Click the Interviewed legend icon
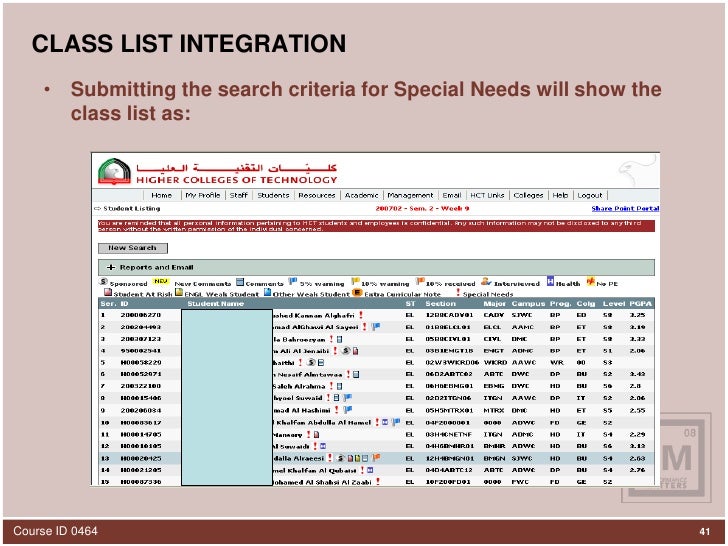The height and width of the screenshot is (546, 728). coord(486,281)
